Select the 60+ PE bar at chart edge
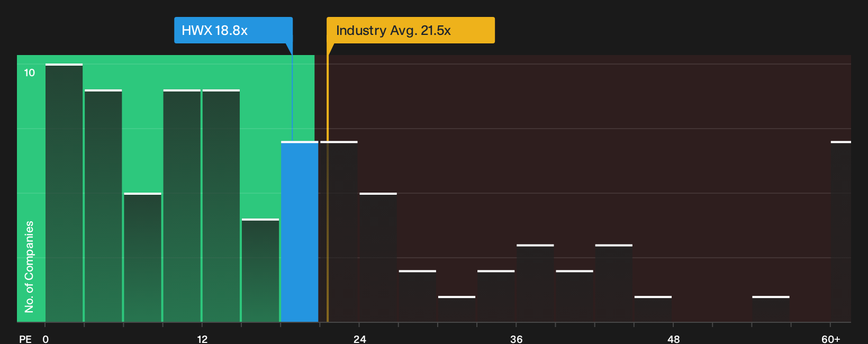 (x=841, y=231)
